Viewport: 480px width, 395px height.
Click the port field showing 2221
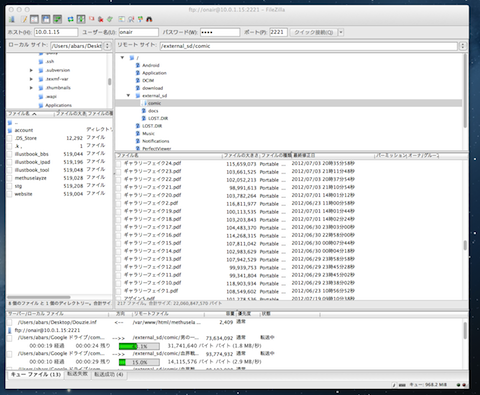[278, 32]
